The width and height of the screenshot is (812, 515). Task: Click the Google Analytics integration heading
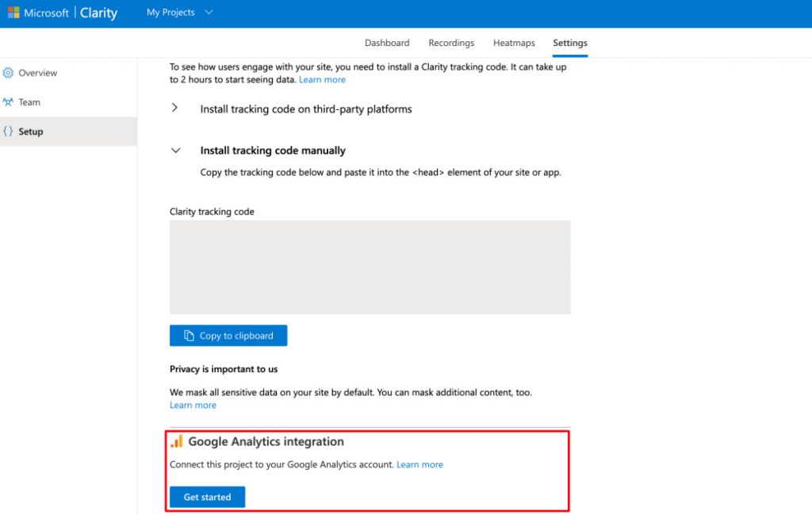click(x=266, y=441)
